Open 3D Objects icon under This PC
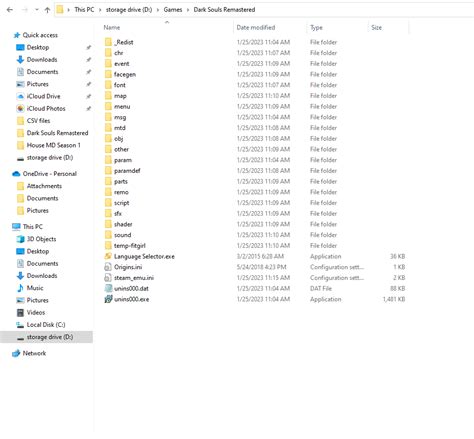 pos(20,239)
